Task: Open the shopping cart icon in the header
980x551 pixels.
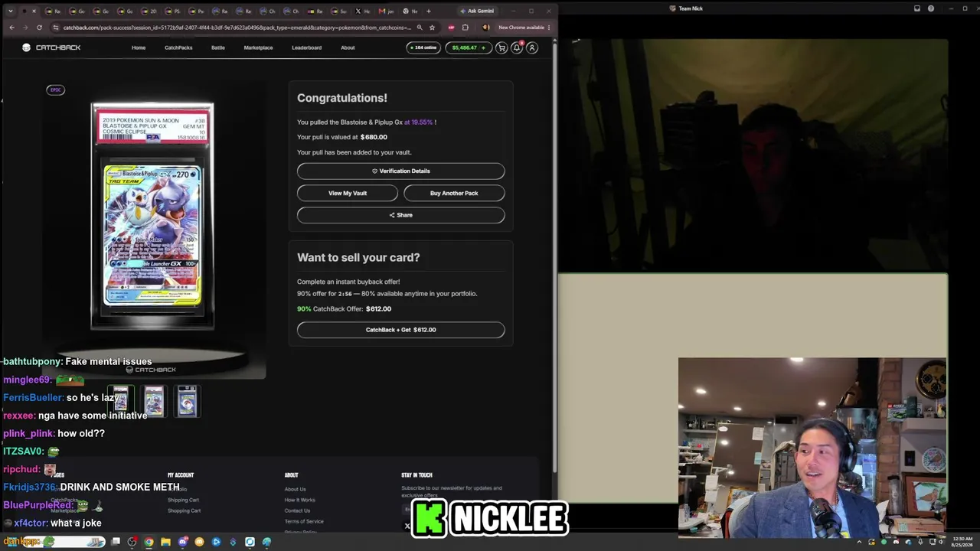Action: pyautogui.click(x=501, y=47)
